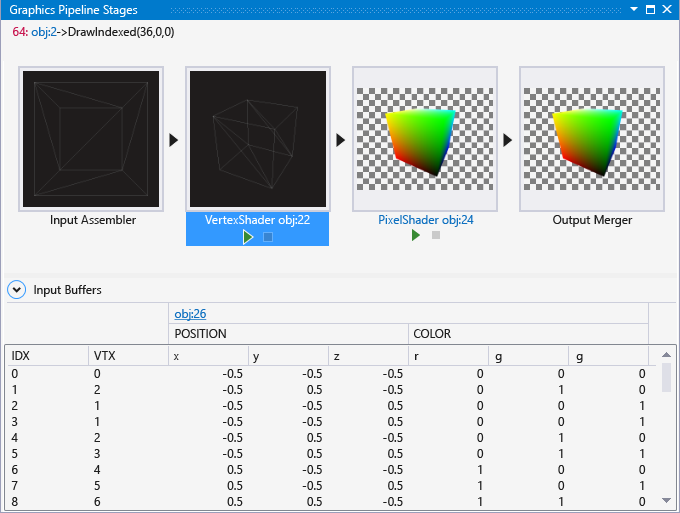Click the POSITION group header
This screenshot has width=680, height=513.
click(288, 333)
